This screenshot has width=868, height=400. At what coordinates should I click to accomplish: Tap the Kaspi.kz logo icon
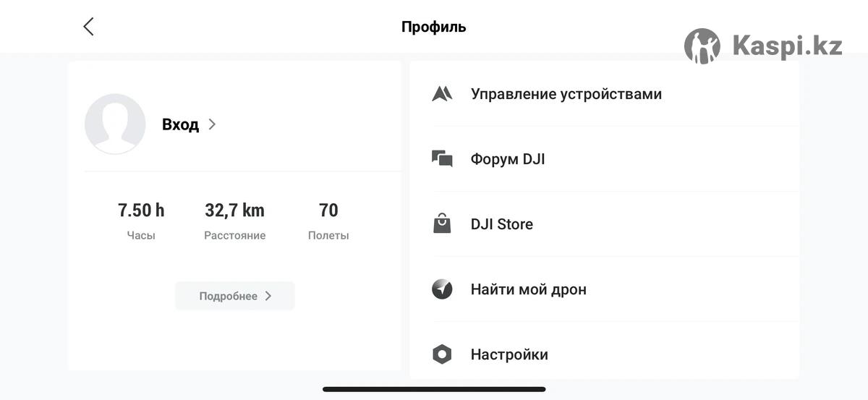pos(702,46)
